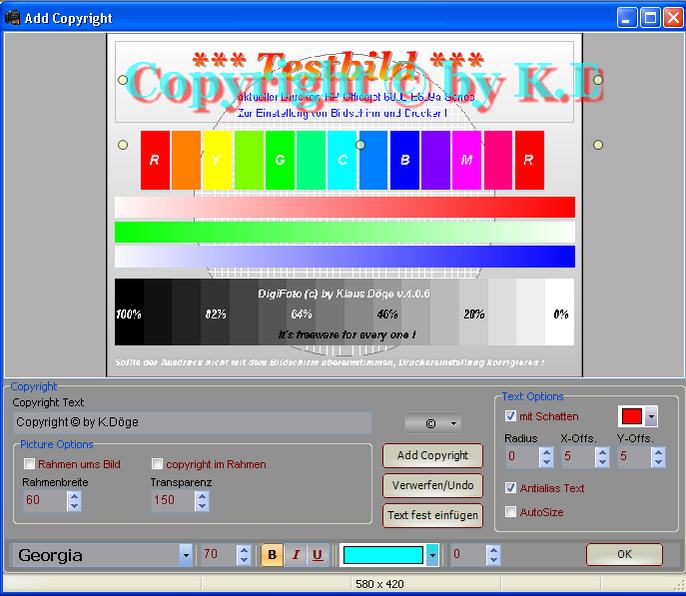686x596 pixels.
Task: Toggle Italic text formatting button
Action: [295, 555]
